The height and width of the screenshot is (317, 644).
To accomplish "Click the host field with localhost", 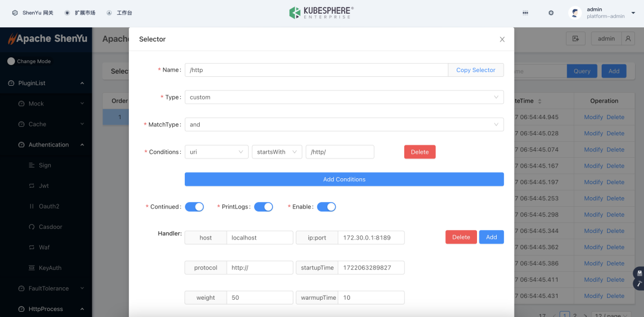I will (260, 237).
